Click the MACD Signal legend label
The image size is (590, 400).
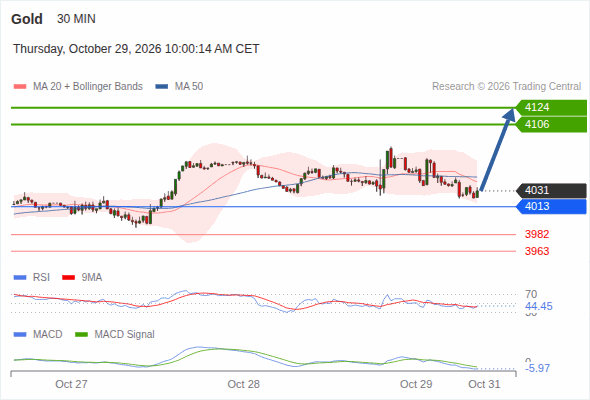click(x=125, y=335)
